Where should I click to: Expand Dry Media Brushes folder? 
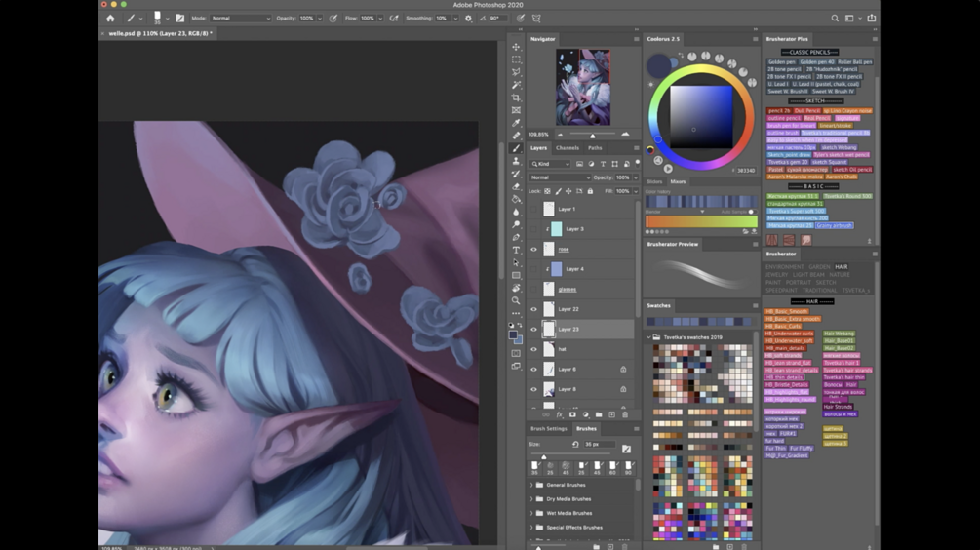pyautogui.click(x=531, y=498)
